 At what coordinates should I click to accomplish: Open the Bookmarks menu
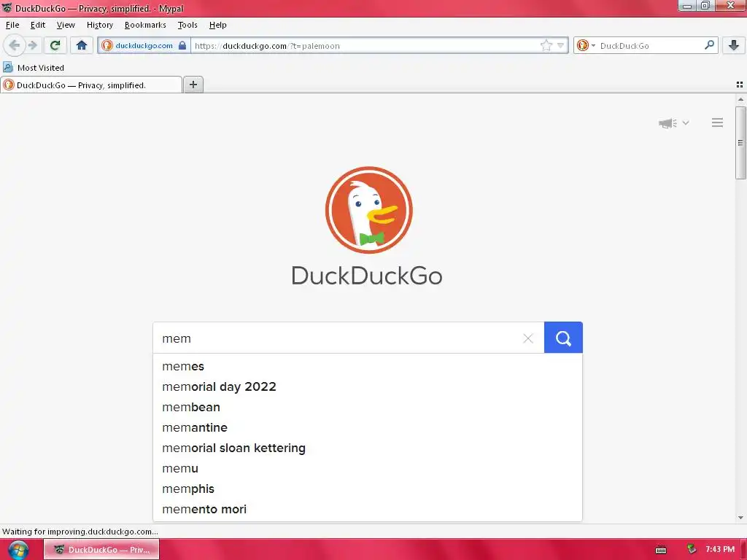pos(145,25)
